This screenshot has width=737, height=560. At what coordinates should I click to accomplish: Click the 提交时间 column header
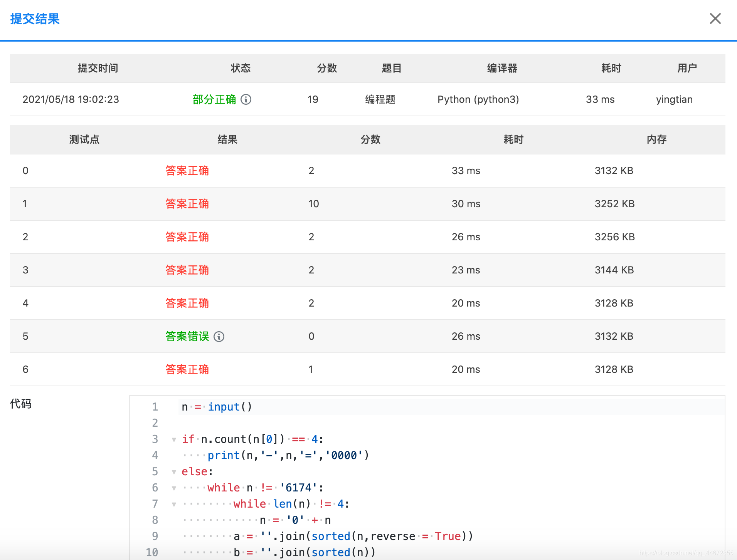[x=98, y=68]
